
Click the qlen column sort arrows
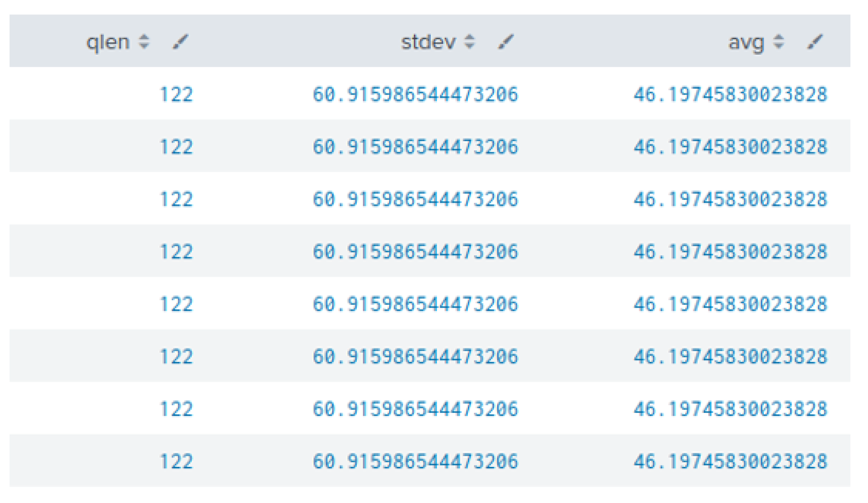click(x=144, y=41)
